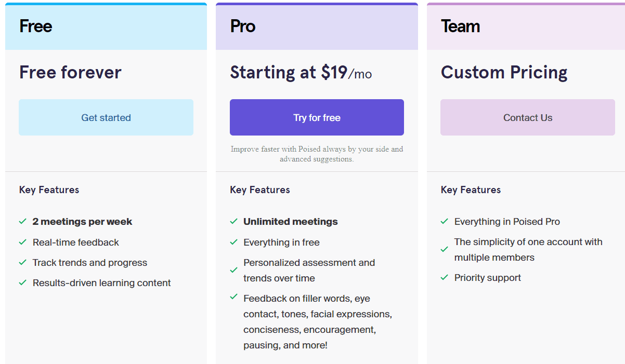The image size is (625, 364).
Task: Click the Starting at $19/mo price text
Action: tap(301, 73)
